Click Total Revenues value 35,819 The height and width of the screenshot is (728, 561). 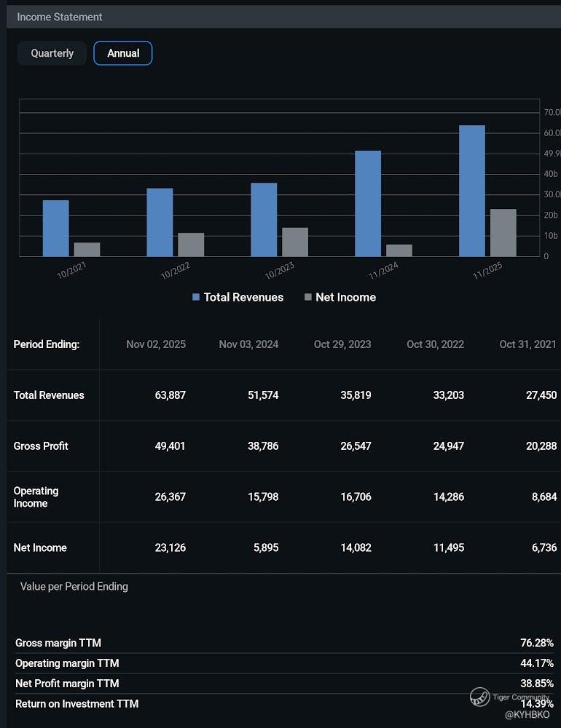point(356,395)
